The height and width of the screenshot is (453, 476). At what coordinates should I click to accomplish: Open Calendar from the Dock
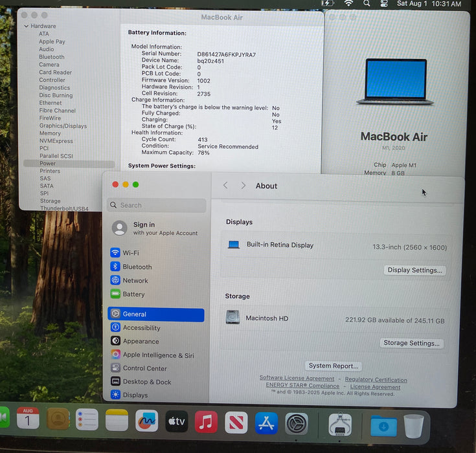[x=28, y=418]
